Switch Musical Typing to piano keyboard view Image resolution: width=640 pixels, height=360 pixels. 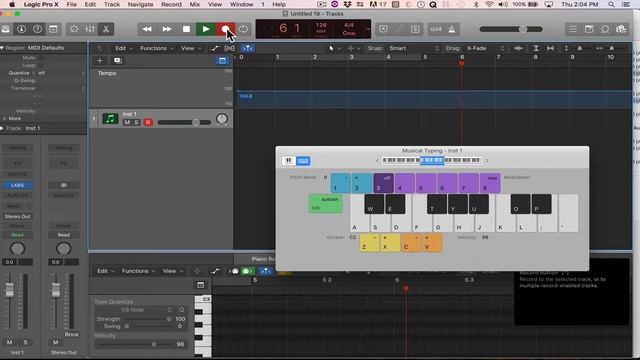click(x=289, y=161)
